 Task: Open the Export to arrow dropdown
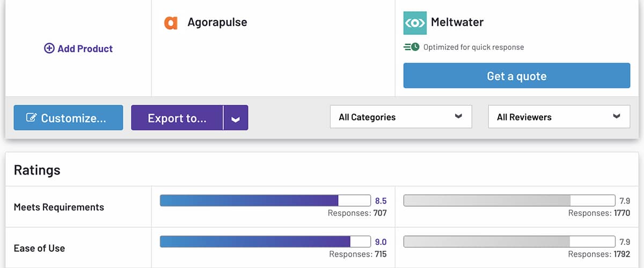coord(236,118)
